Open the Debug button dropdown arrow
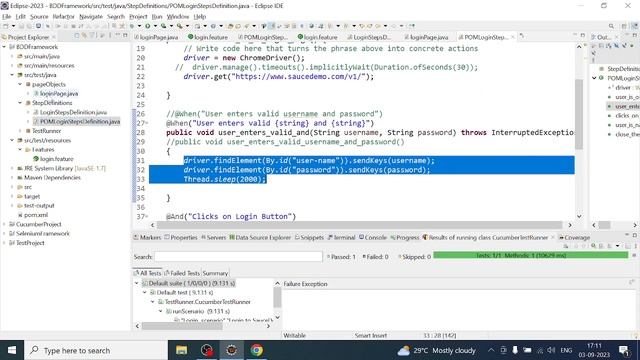 point(139,26)
